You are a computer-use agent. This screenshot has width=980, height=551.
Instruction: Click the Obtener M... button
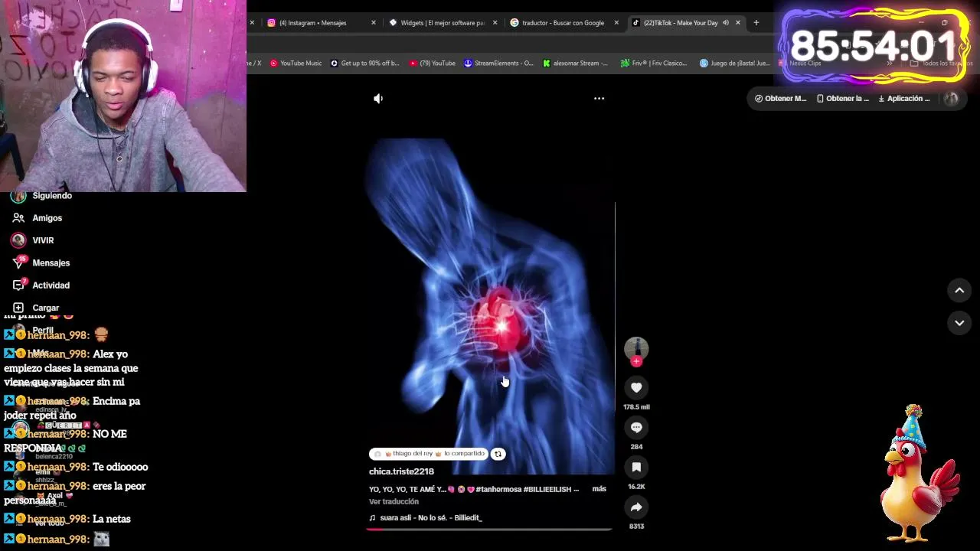(780, 98)
